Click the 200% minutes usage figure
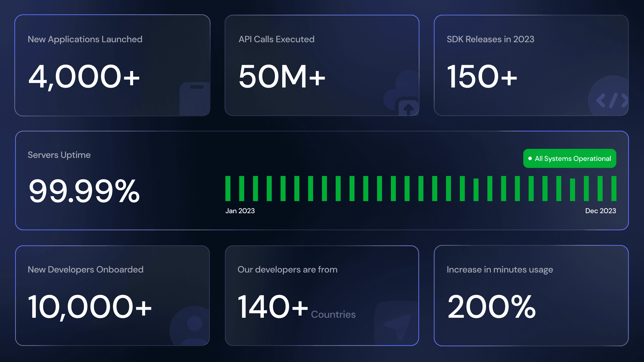Screen dimensions: 644x362 [492, 306]
